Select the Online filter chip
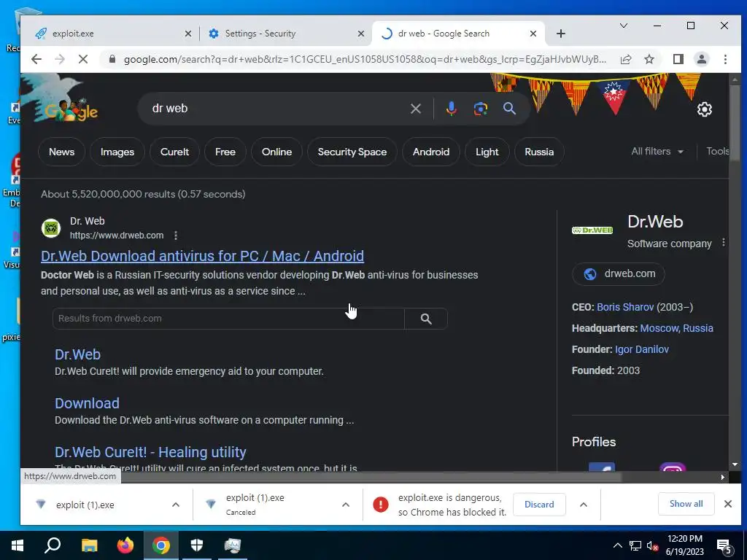 click(276, 152)
